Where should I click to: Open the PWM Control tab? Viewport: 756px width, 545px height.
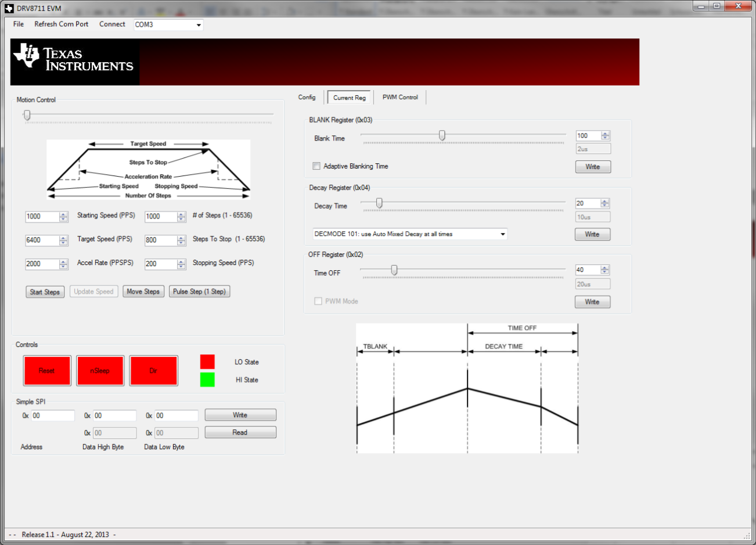pos(400,98)
